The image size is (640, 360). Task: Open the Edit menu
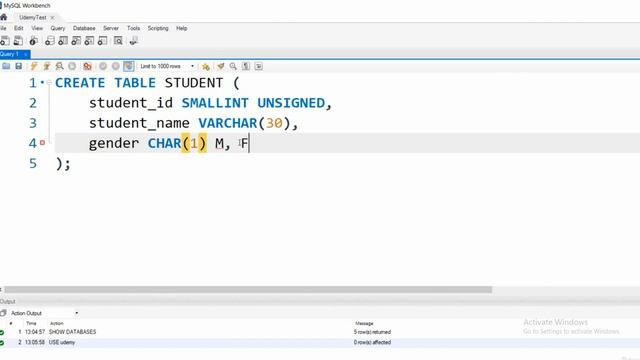(x=19, y=28)
